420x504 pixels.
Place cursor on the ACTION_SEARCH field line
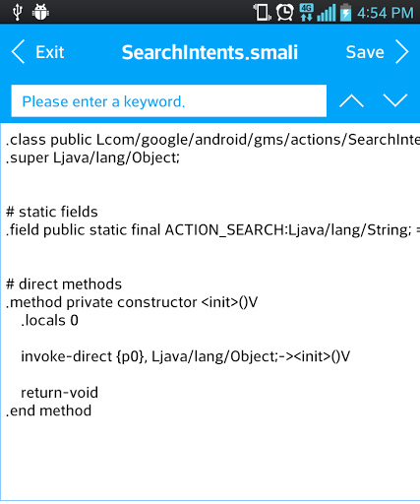(212, 230)
